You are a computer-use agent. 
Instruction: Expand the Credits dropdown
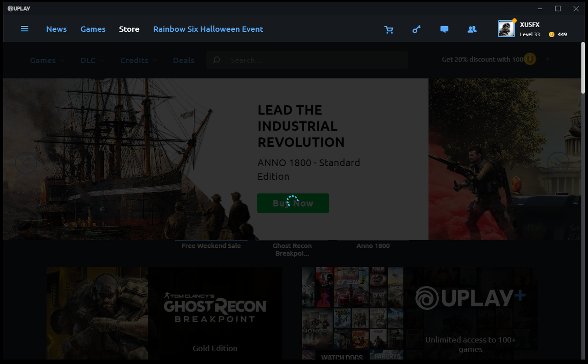click(139, 60)
